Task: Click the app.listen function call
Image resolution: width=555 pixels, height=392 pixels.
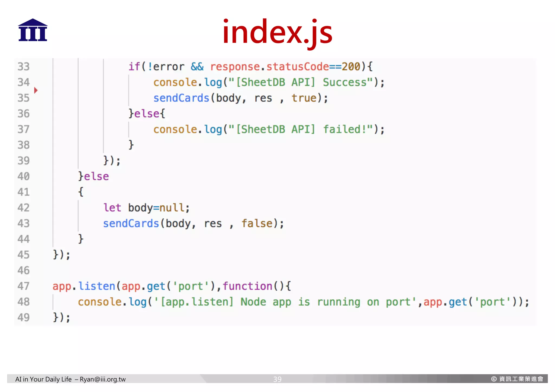Action: click(84, 286)
